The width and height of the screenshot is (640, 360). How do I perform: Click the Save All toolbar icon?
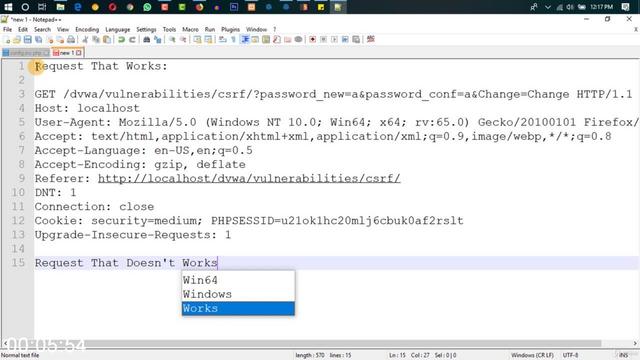tap(38, 39)
